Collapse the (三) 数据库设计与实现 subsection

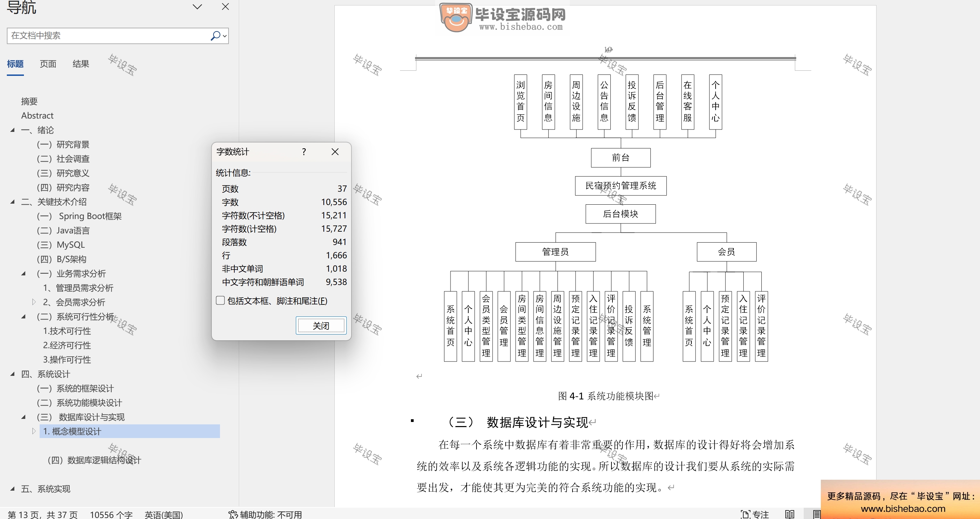pos(24,417)
